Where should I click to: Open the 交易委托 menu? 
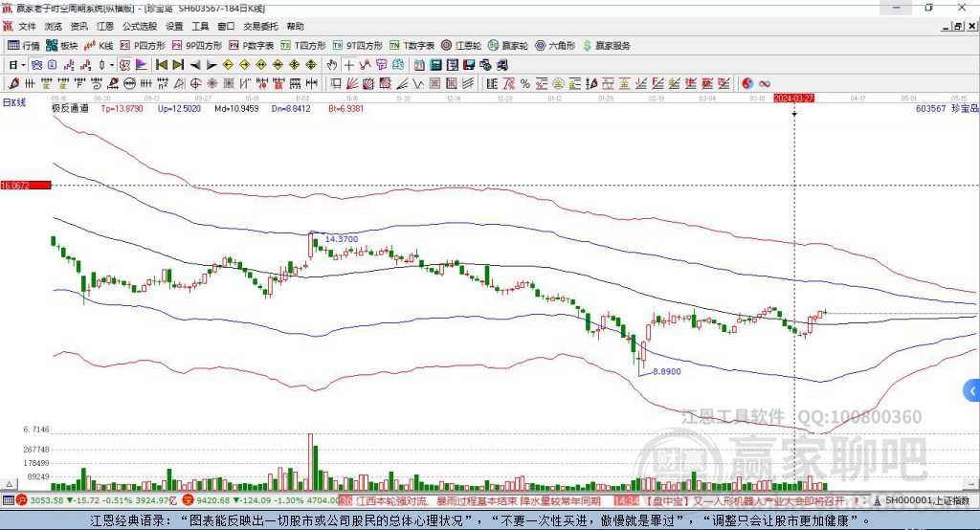tap(260, 26)
